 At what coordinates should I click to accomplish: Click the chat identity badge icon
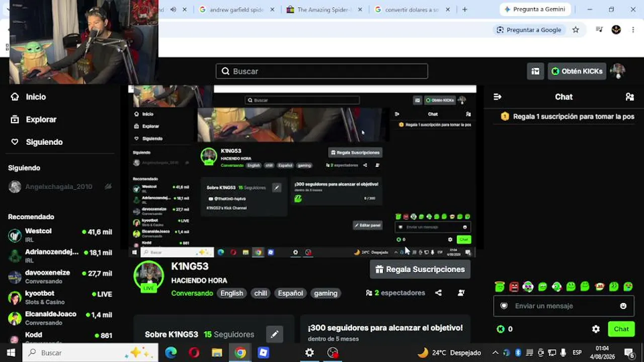504,306
